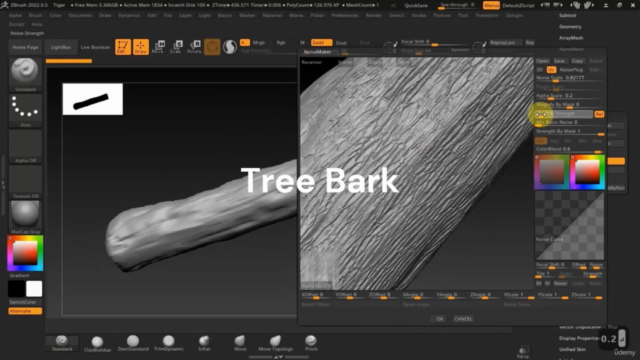
Task: Click the ColorBlend slider
Action: point(569,149)
